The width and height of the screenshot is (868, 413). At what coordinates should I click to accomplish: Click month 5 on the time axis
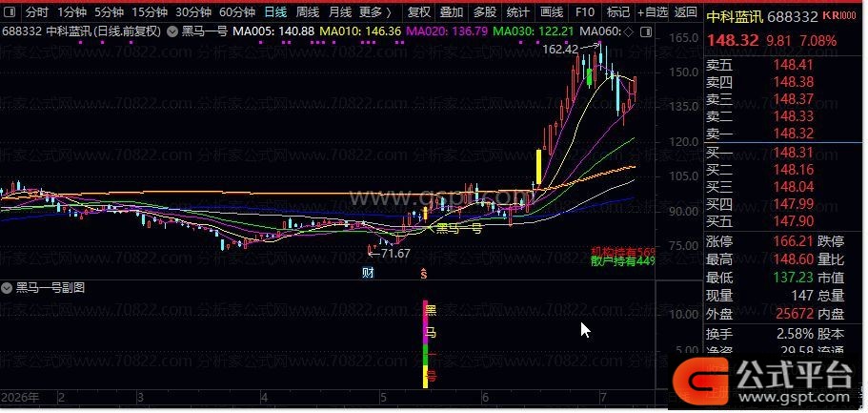pos(384,398)
